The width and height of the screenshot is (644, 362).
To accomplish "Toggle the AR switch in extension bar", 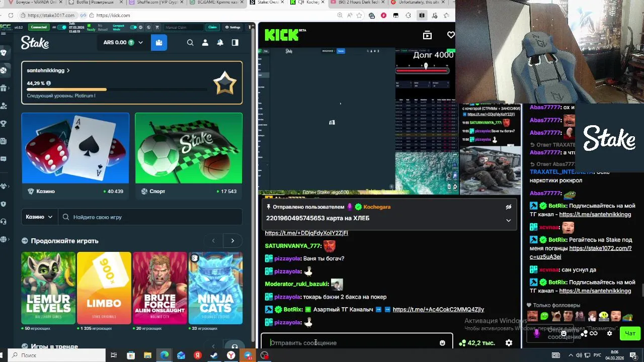I will click(62, 27).
